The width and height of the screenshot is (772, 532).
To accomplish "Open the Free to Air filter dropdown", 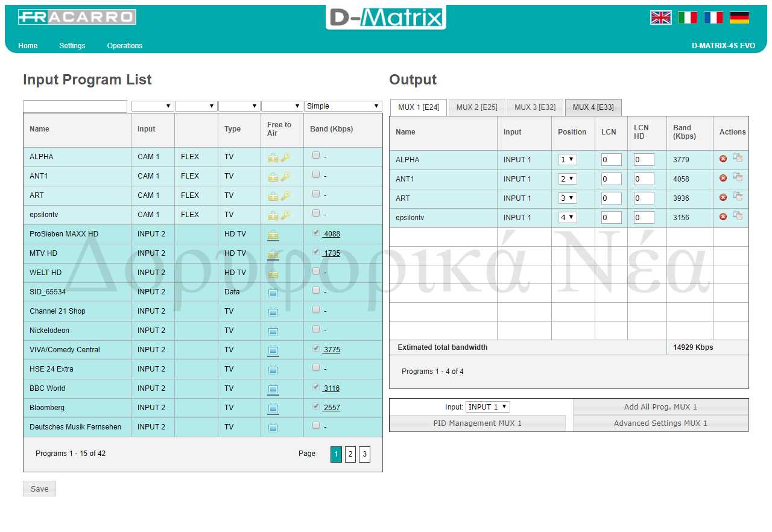I will pyautogui.click(x=282, y=106).
